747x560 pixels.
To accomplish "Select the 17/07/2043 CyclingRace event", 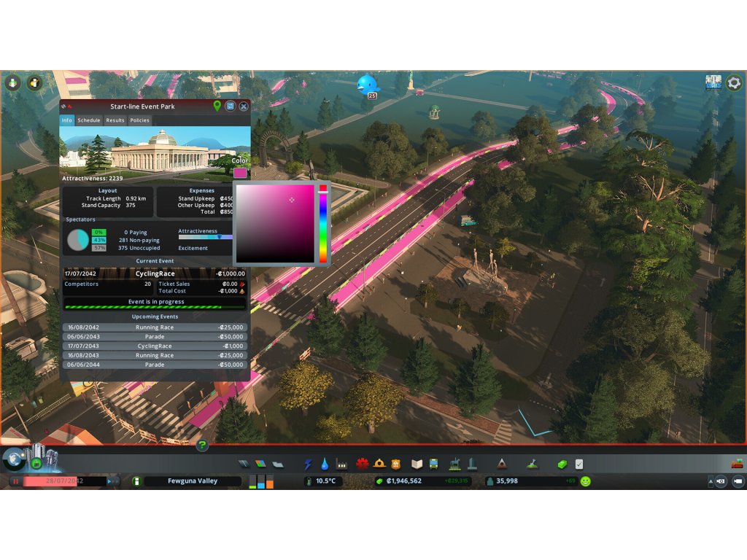I will pyautogui.click(x=155, y=346).
